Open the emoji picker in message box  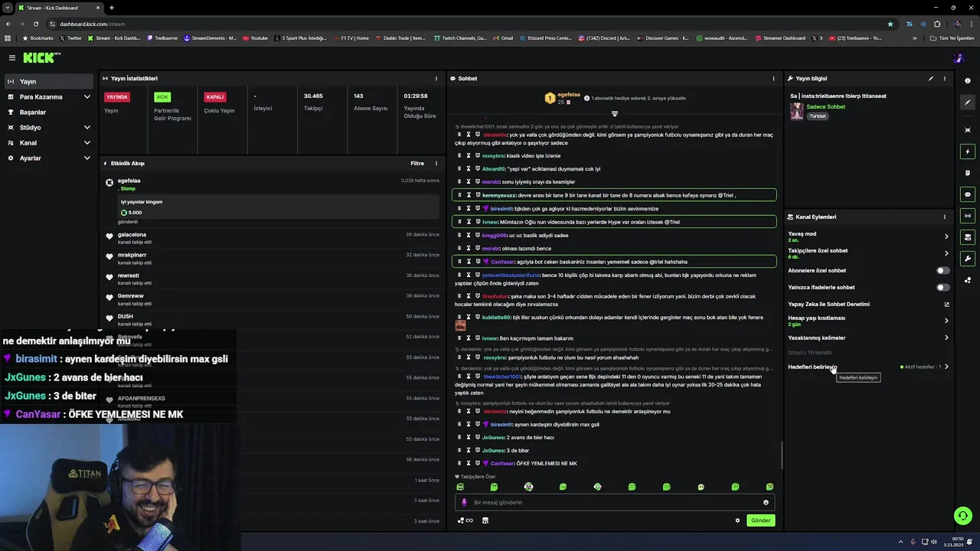pyautogui.click(x=766, y=503)
